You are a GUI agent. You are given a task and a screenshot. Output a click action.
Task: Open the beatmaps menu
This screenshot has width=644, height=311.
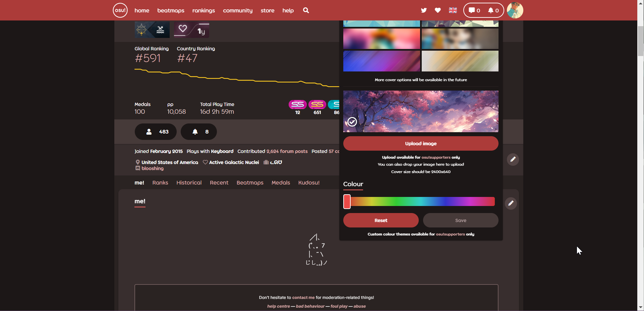171,10
